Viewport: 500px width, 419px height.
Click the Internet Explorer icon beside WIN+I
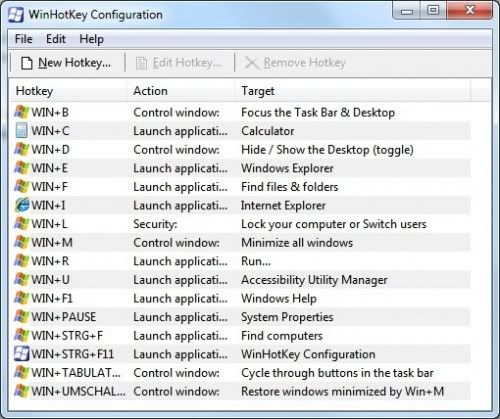coord(22,205)
